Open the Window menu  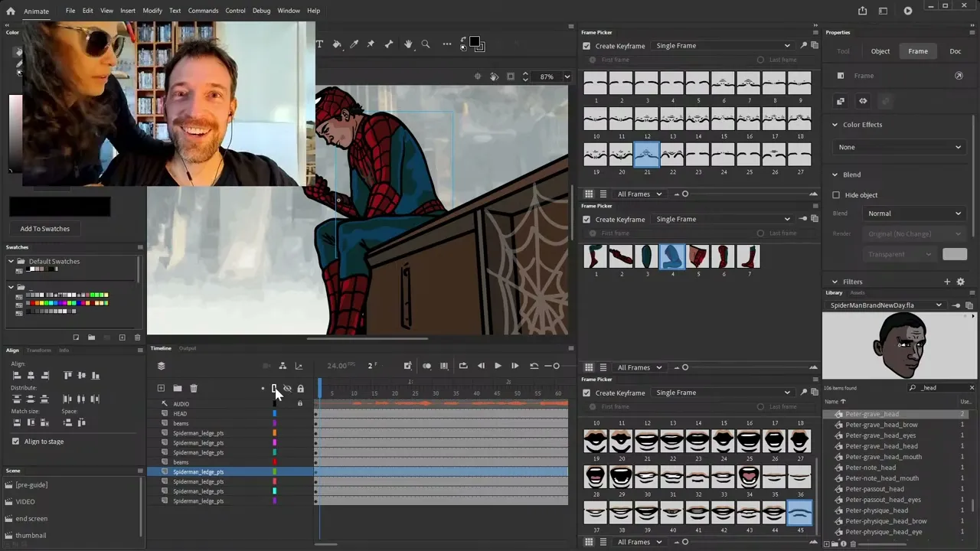coord(289,11)
